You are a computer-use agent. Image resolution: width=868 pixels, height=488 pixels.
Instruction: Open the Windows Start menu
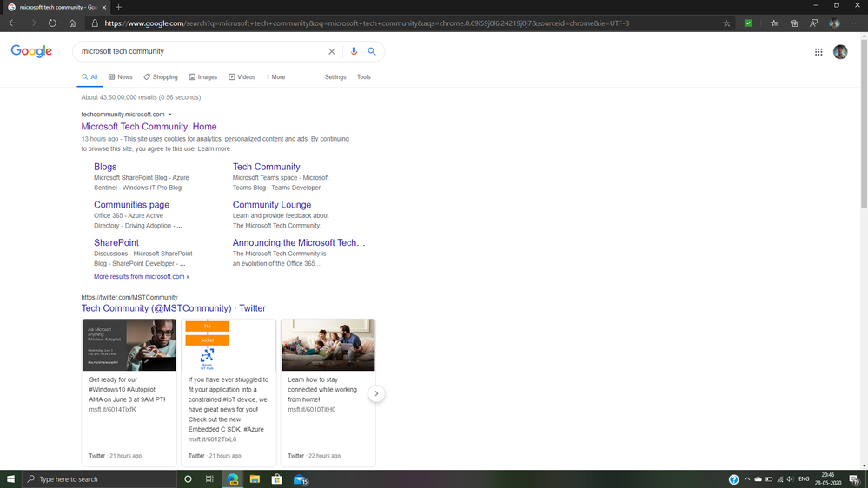[10, 479]
